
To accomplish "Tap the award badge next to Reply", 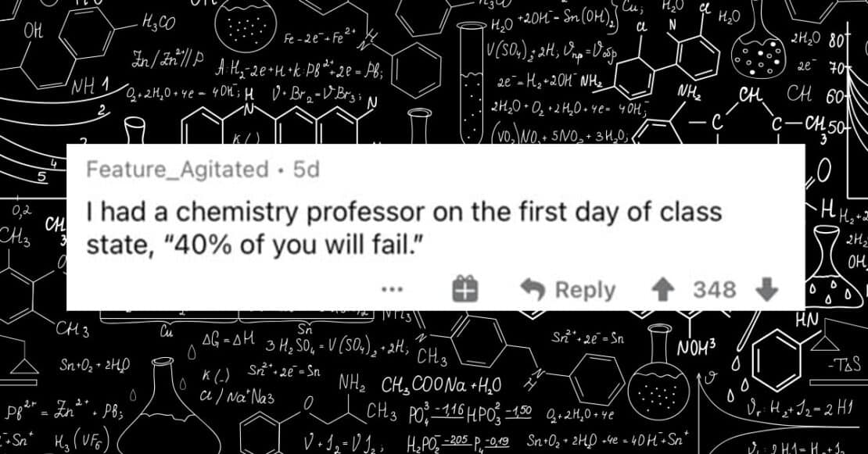I will [465, 289].
